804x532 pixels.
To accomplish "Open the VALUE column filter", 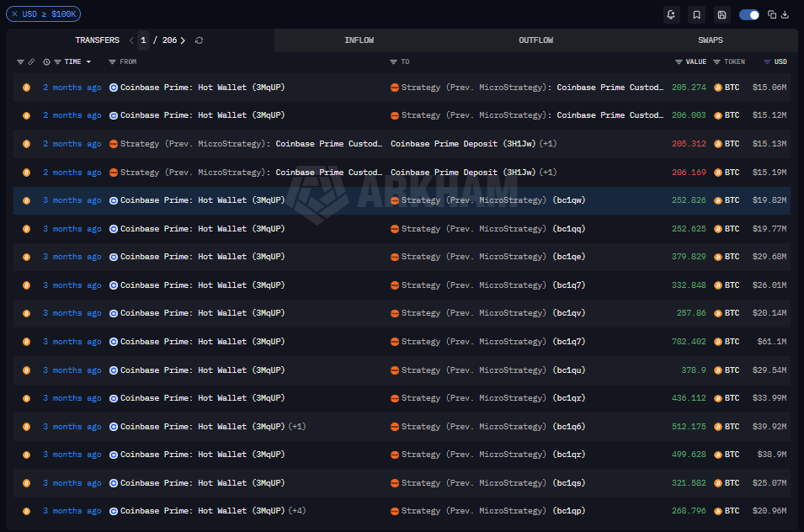I will coord(679,61).
